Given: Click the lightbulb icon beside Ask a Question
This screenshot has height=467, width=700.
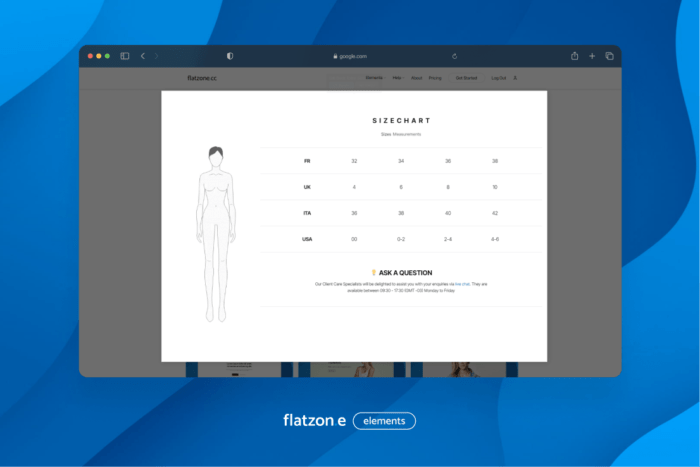Looking at the screenshot, I should pos(374,272).
